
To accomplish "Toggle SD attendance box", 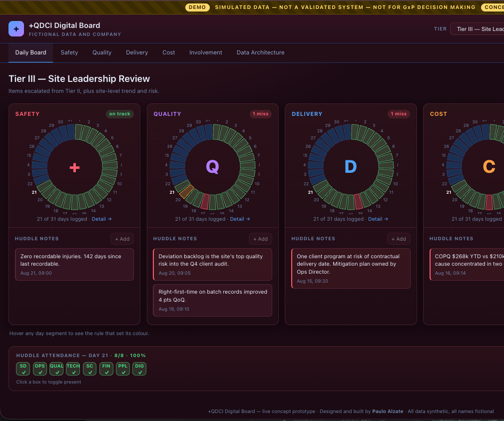I will [x=23, y=369].
